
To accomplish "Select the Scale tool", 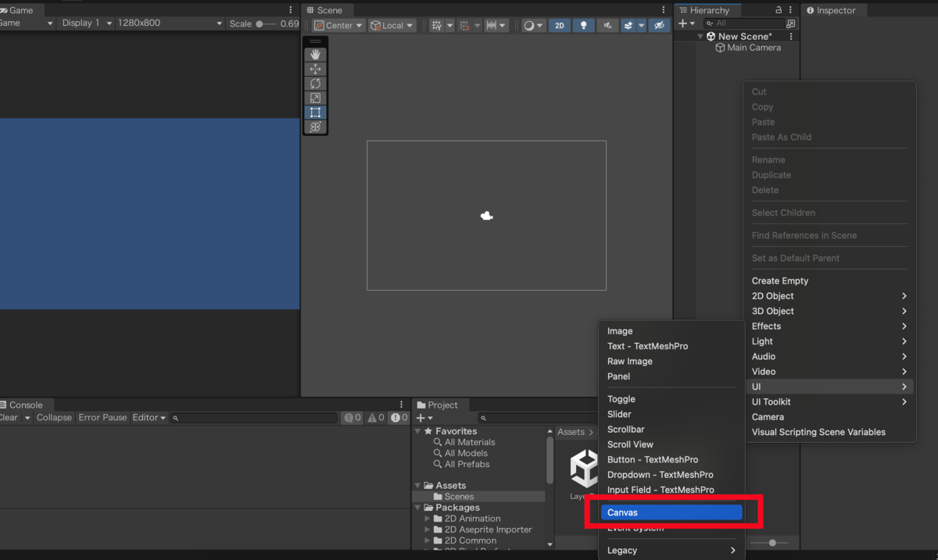I will 315,98.
